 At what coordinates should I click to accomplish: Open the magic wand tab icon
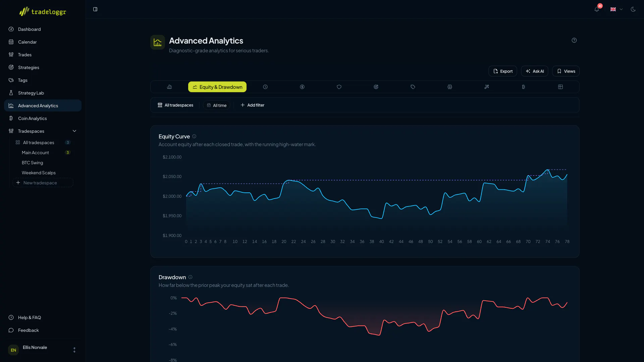coord(487,87)
